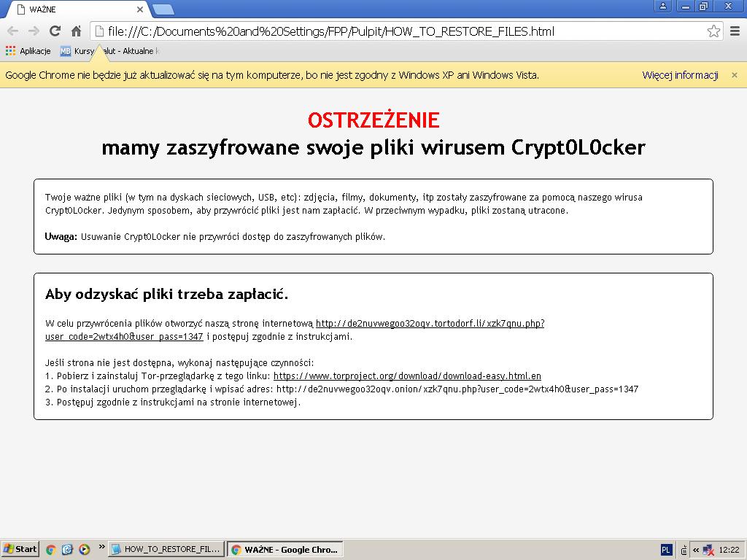The width and height of the screenshot is (747, 560).
Task: Click the 'Aby odzyskać pliki trzeba zapłacić.' heading
Action: pos(167,295)
